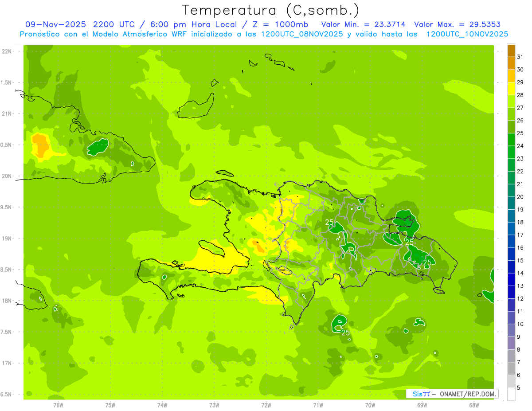Click the "75W" longitude axis label

(x=110, y=405)
